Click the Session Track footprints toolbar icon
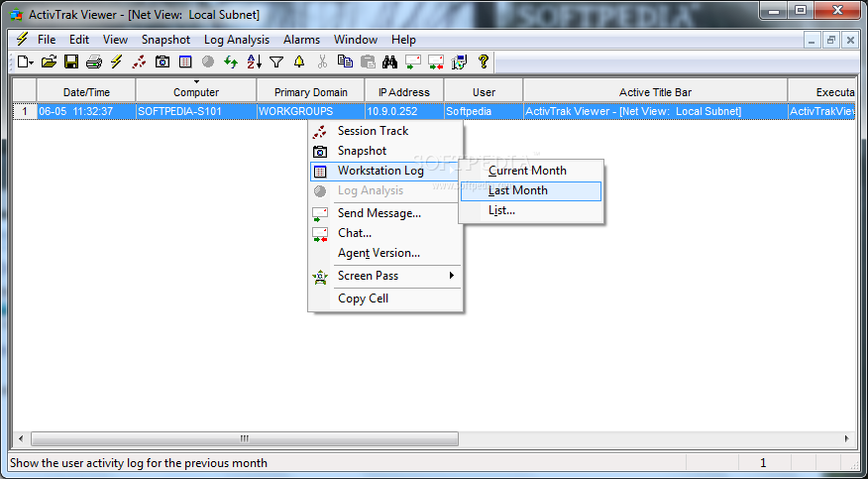868x479 pixels. [139, 61]
